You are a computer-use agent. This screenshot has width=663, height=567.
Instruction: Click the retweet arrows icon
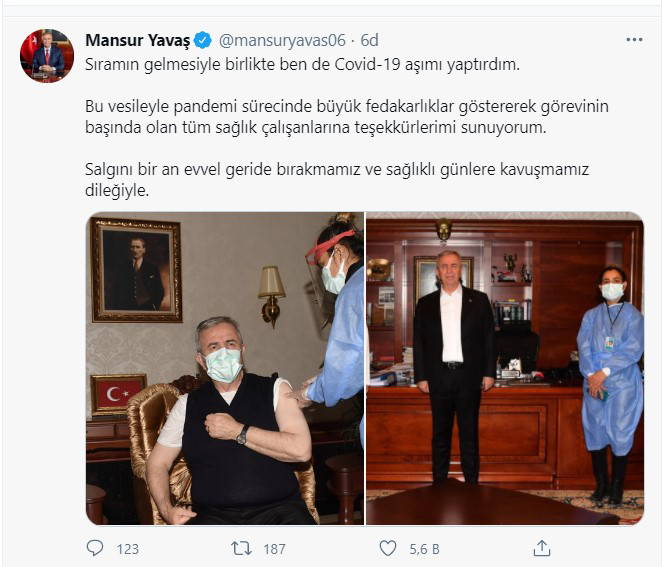pos(241,548)
